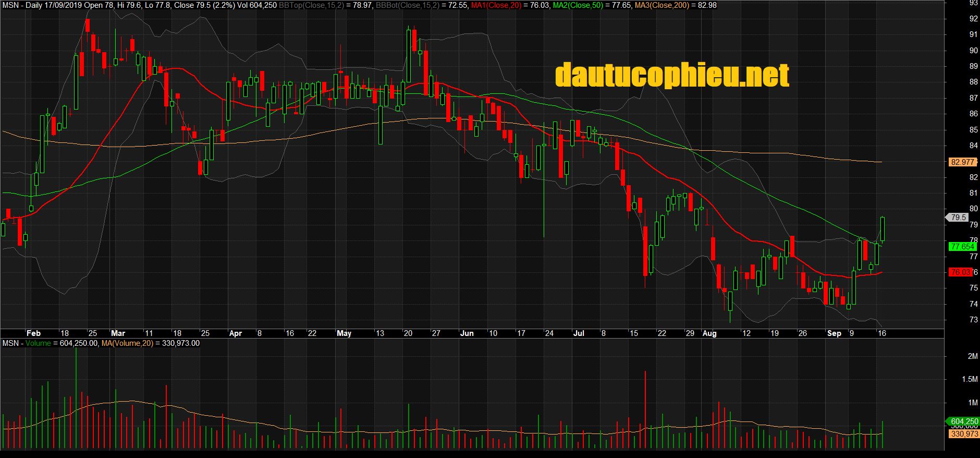Click the green 604,250 volume tag

pos(964,421)
